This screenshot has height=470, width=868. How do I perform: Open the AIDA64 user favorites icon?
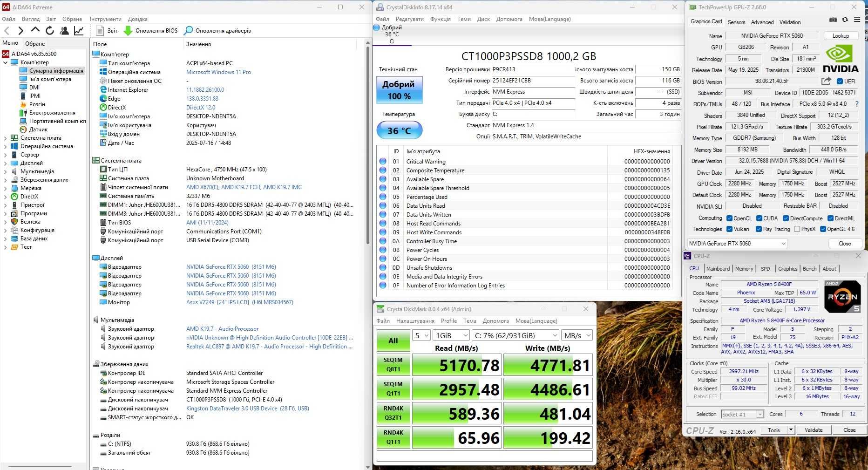tap(64, 31)
